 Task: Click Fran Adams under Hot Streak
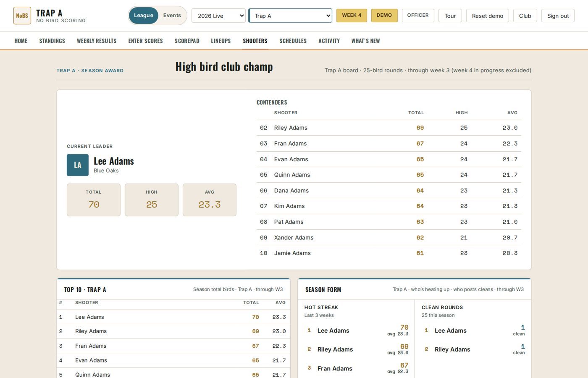335,368
